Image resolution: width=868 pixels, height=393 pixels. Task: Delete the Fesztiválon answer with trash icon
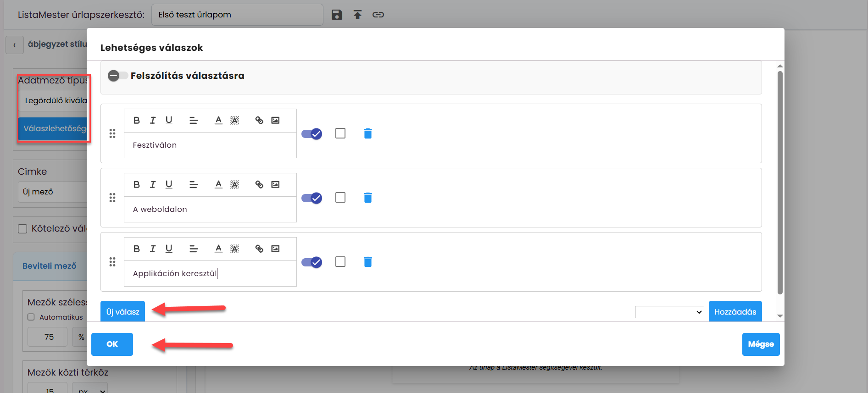(367, 133)
